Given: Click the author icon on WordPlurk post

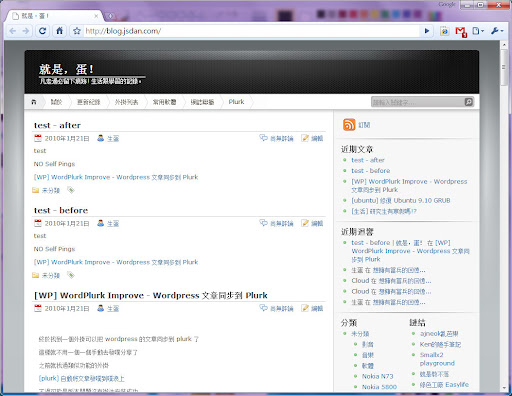Looking at the screenshot, I should [x=100, y=308].
